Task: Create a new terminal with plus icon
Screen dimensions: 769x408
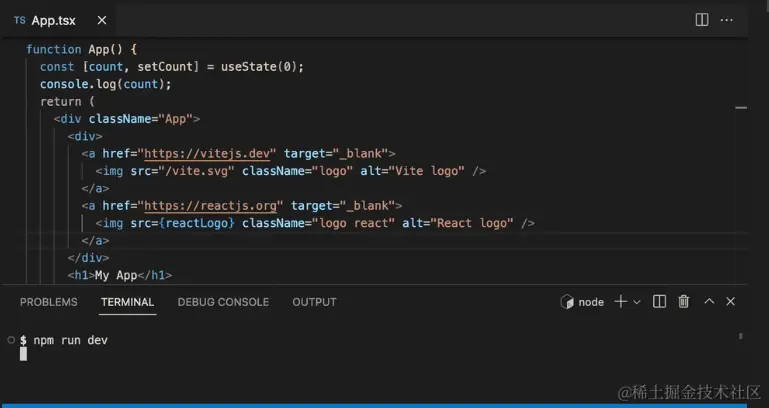Action: pos(620,302)
